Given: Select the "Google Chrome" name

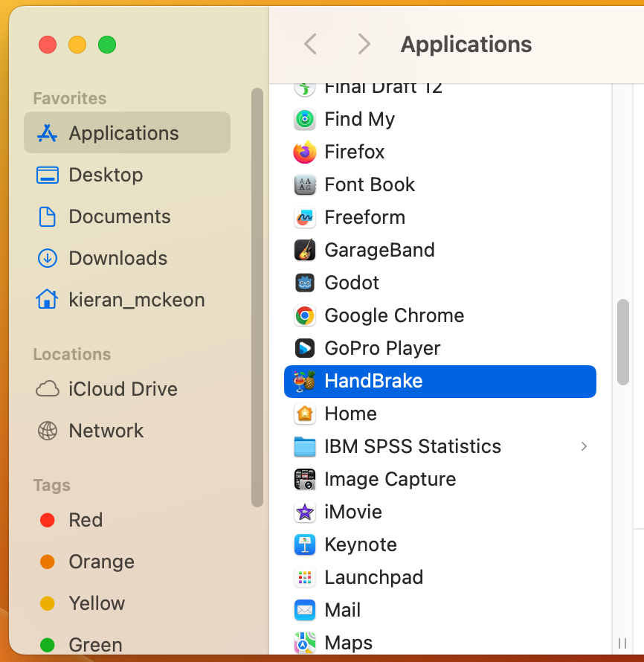Looking at the screenshot, I should [395, 316].
